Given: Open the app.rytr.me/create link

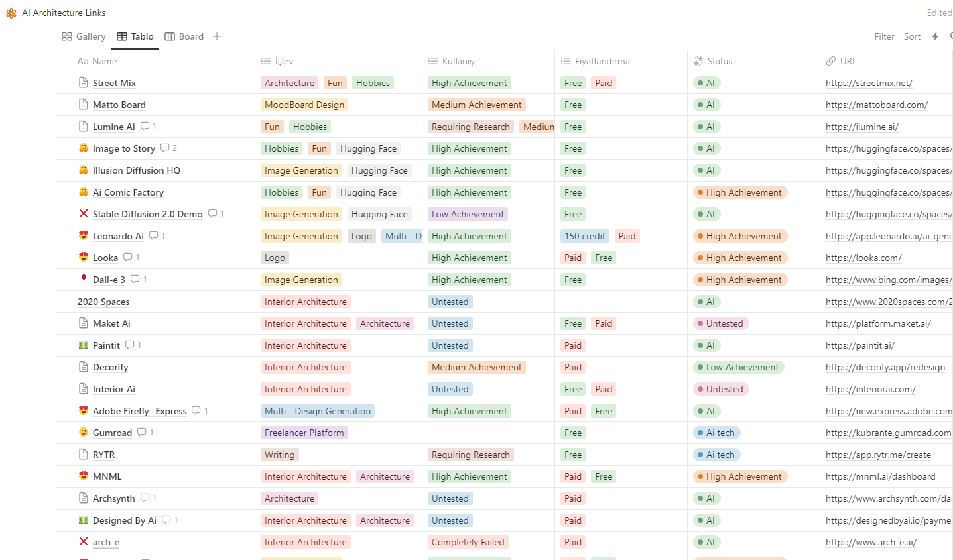Looking at the screenshot, I should click(878, 455).
